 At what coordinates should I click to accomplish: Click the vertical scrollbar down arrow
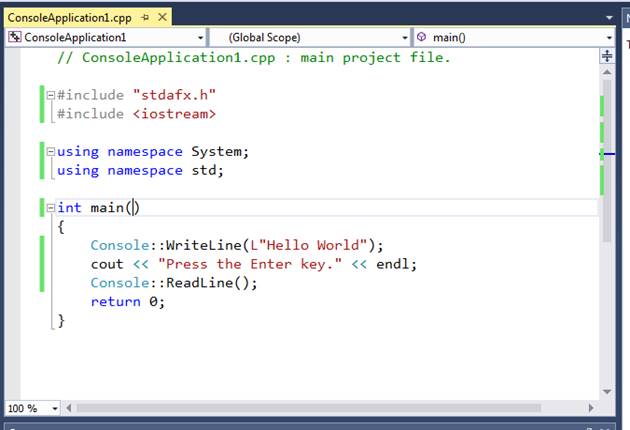(x=607, y=391)
